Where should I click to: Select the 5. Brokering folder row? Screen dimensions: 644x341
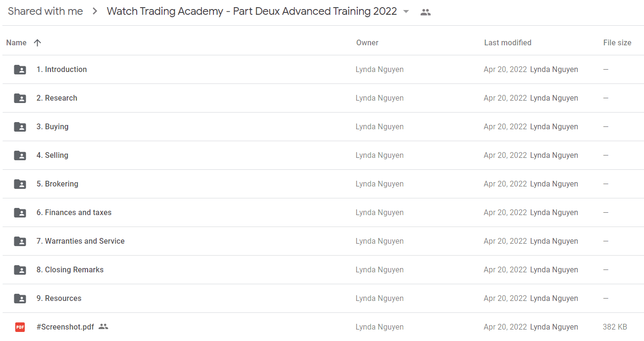(323, 184)
